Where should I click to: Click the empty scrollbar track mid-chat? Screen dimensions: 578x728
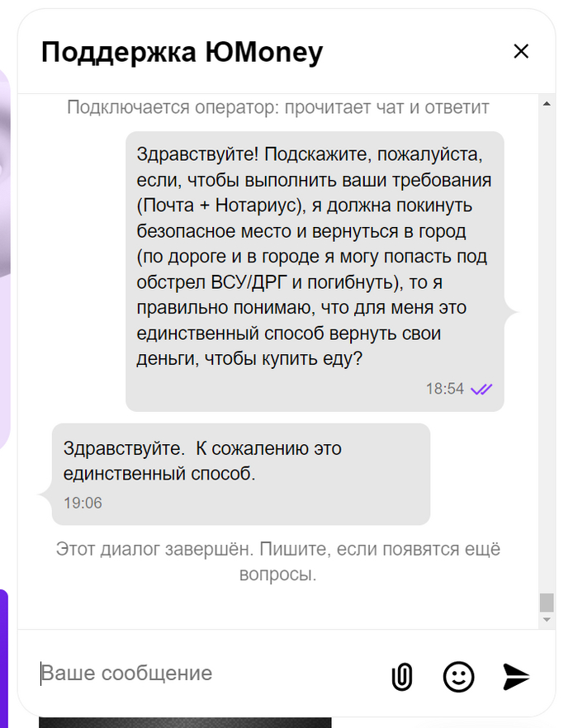(x=546, y=347)
